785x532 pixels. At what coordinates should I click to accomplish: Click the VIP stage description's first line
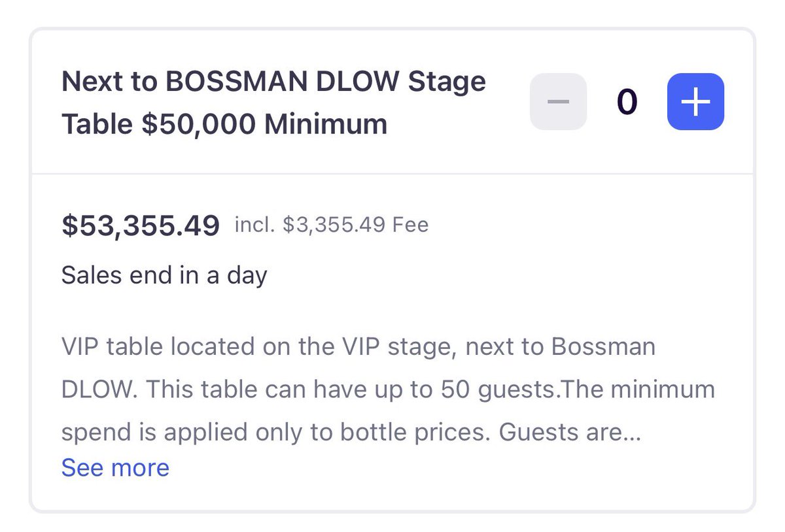(358, 346)
